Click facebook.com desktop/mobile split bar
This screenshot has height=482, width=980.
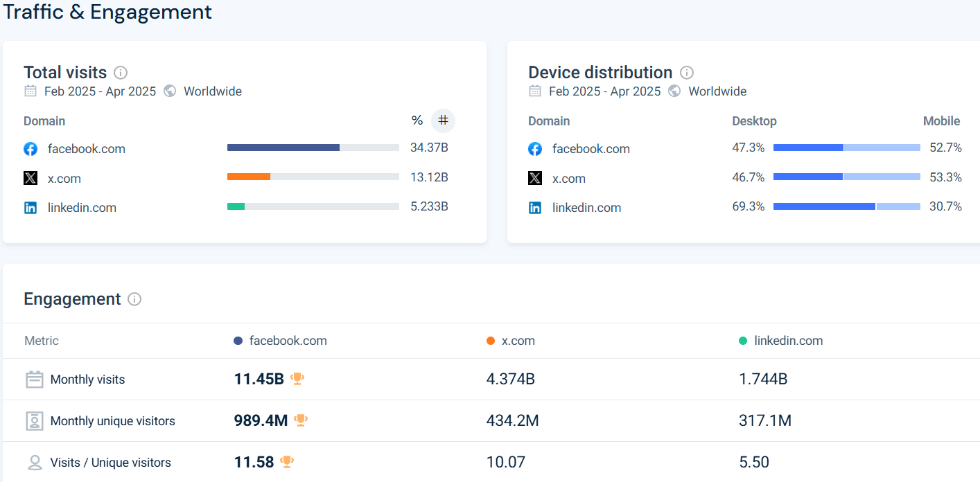[847, 148]
